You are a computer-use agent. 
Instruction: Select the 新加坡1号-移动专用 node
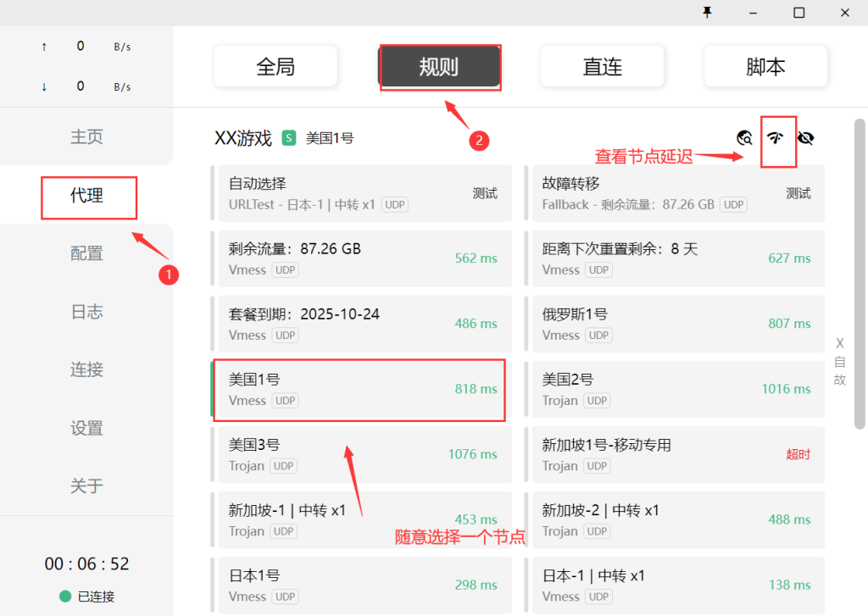tap(674, 454)
